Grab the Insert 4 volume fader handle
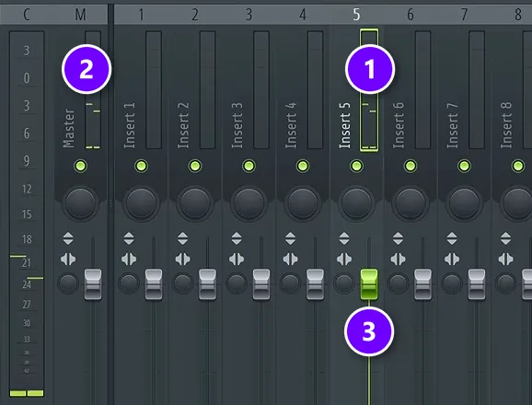This screenshot has width=532, height=405. pos(315,284)
